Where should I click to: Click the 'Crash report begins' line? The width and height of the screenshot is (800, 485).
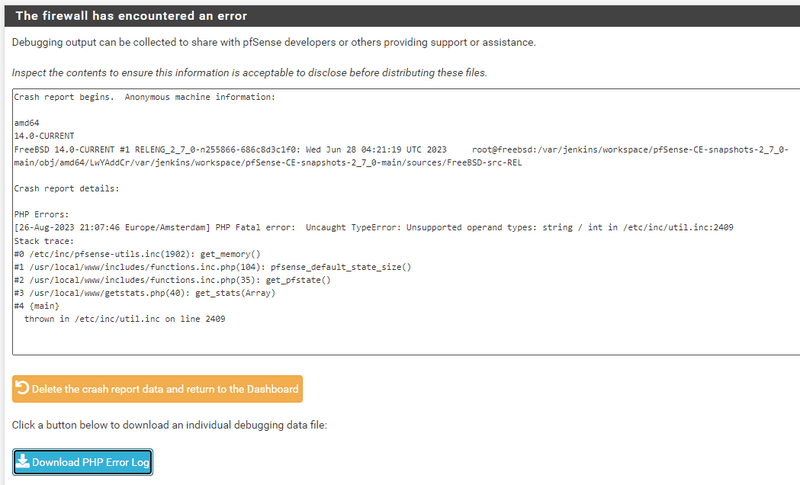pyautogui.click(x=144, y=97)
